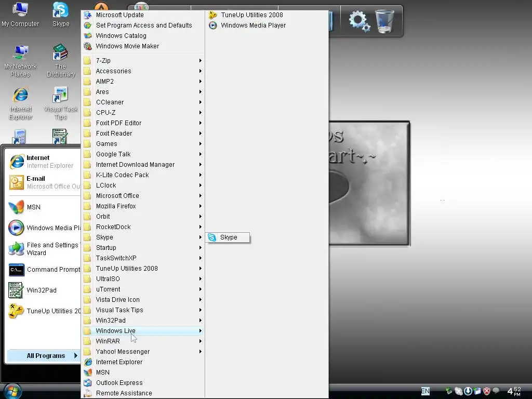Viewport: 532px width, 399px height.
Task: Open My Network Places desktop icon
Action: coord(20,61)
